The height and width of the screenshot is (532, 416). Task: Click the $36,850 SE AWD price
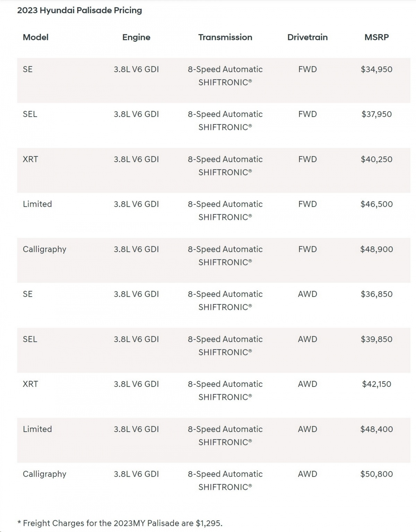[x=376, y=294]
